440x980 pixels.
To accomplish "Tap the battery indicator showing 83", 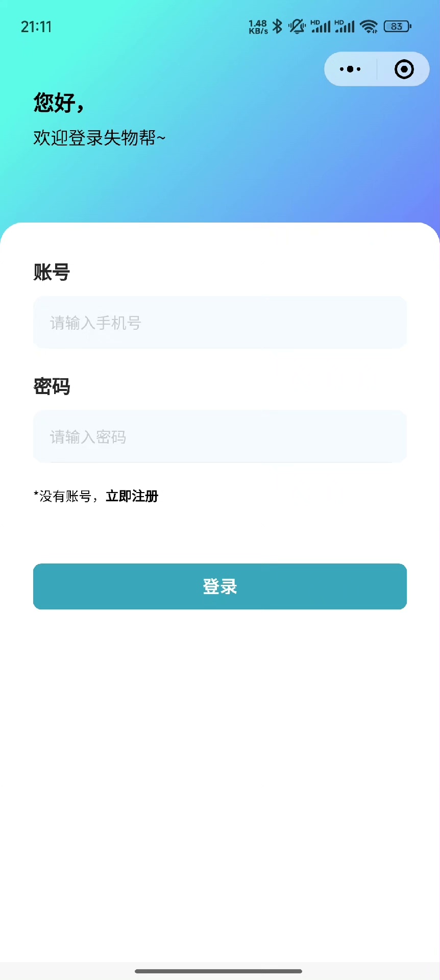I will point(397,27).
